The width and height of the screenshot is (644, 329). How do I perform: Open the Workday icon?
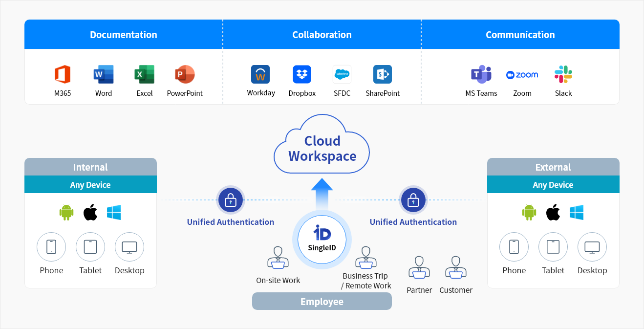[x=260, y=74]
